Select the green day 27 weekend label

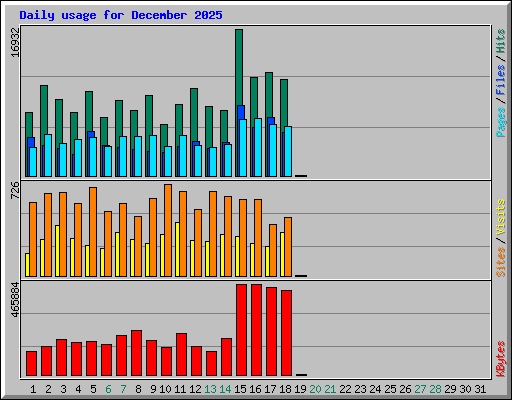tap(420, 389)
